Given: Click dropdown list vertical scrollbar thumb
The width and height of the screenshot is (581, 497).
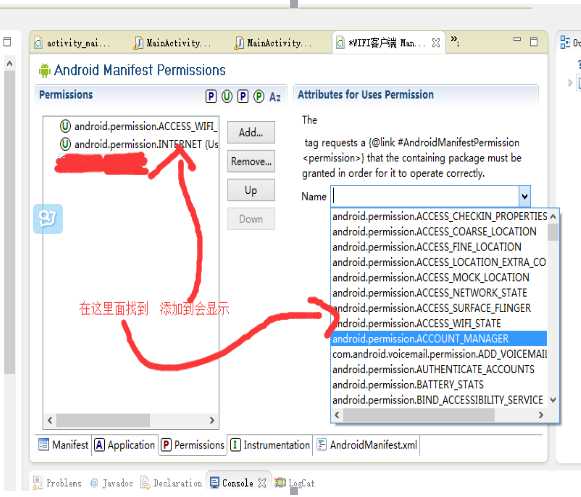Looking at the screenshot, I should click(x=553, y=233).
